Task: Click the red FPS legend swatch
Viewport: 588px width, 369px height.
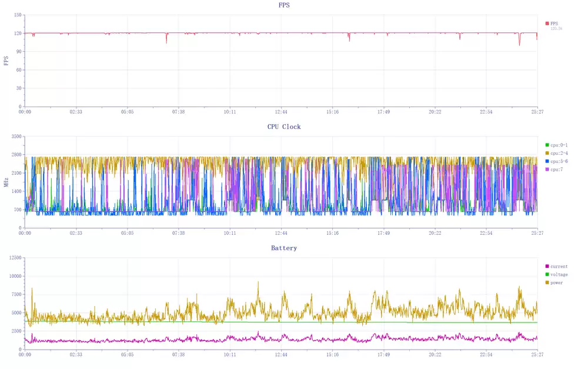Action: pos(547,24)
